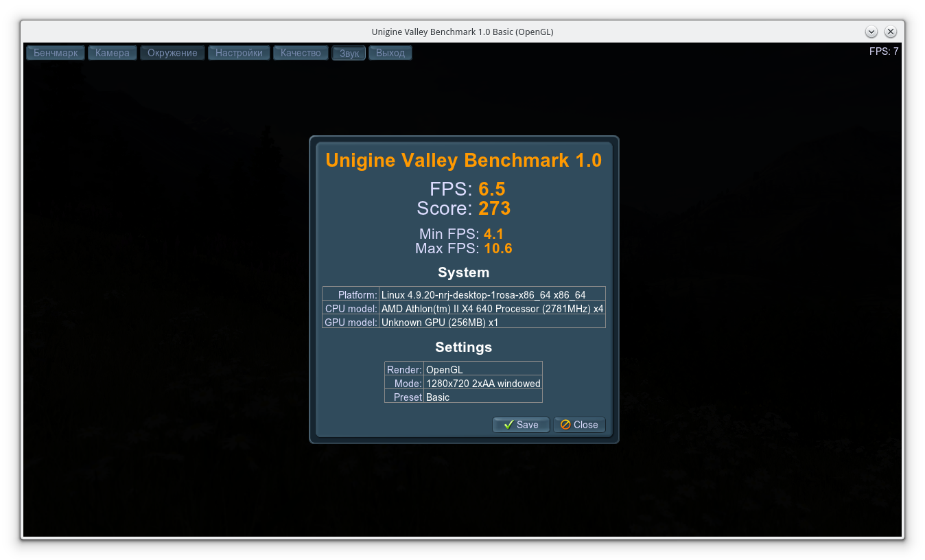
Task: Click the Settings section heading
Action: (x=464, y=347)
